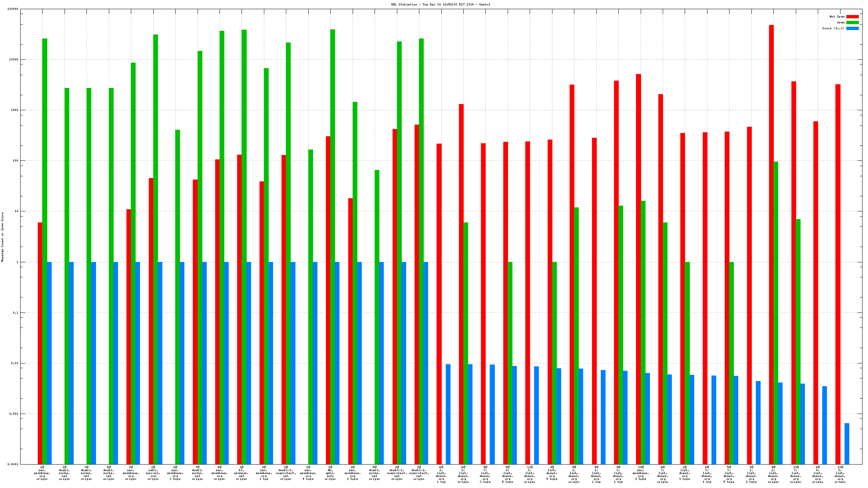
Task: Select the zen.spamhaus.org 3 hops label
Action: click(x=175, y=473)
